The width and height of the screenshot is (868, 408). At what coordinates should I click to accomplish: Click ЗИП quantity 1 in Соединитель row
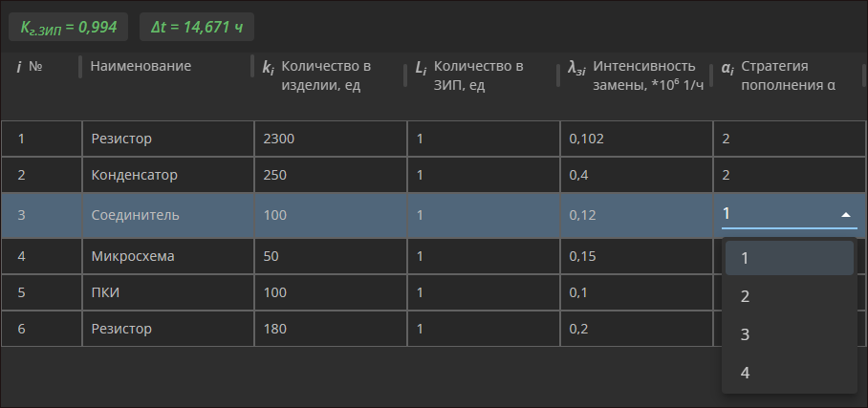point(484,215)
